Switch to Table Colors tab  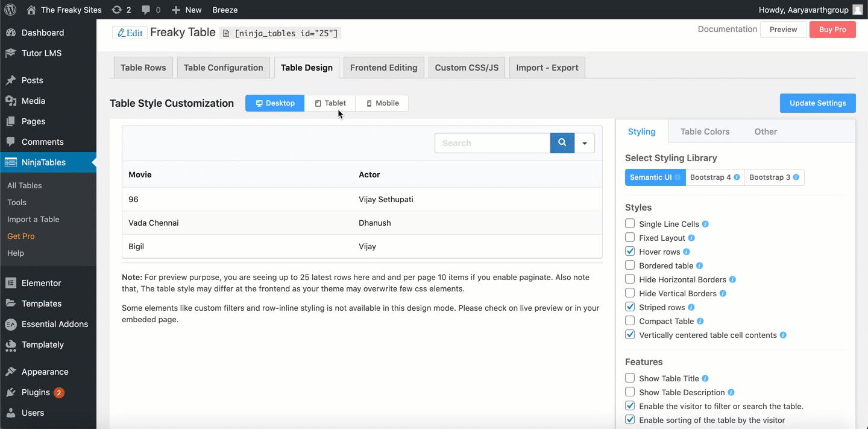(705, 132)
